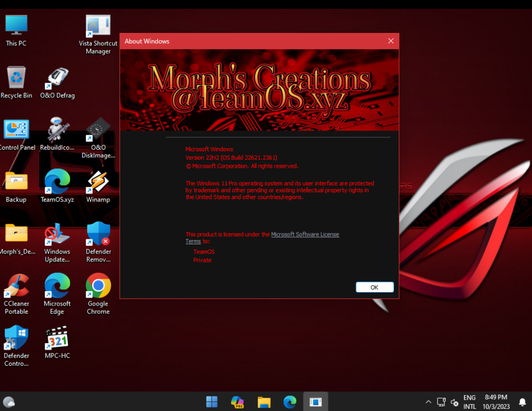Select the RebuildIco shortcut icon
This screenshot has width=532, height=411.
57,134
